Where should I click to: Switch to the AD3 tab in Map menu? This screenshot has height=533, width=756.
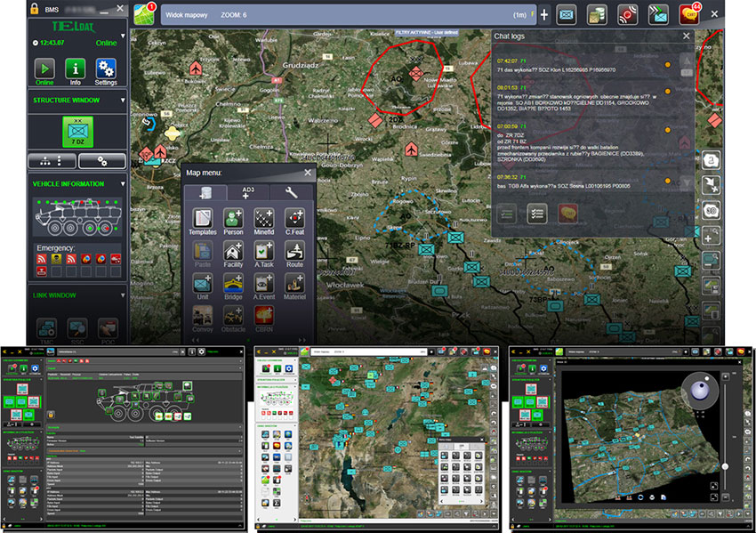pos(248,193)
